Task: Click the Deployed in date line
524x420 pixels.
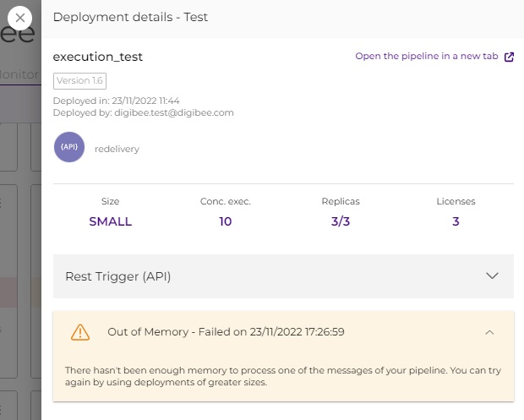Action: coord(116,101)
